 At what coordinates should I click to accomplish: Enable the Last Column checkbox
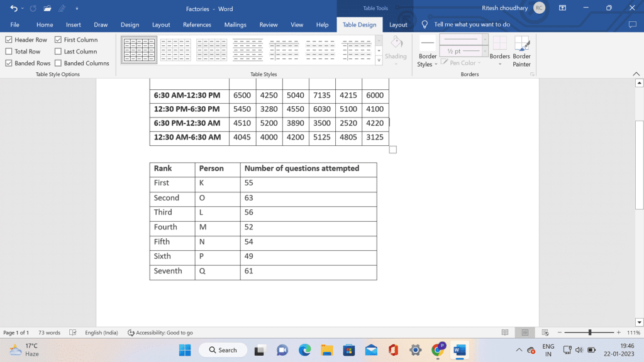point(58,52)
